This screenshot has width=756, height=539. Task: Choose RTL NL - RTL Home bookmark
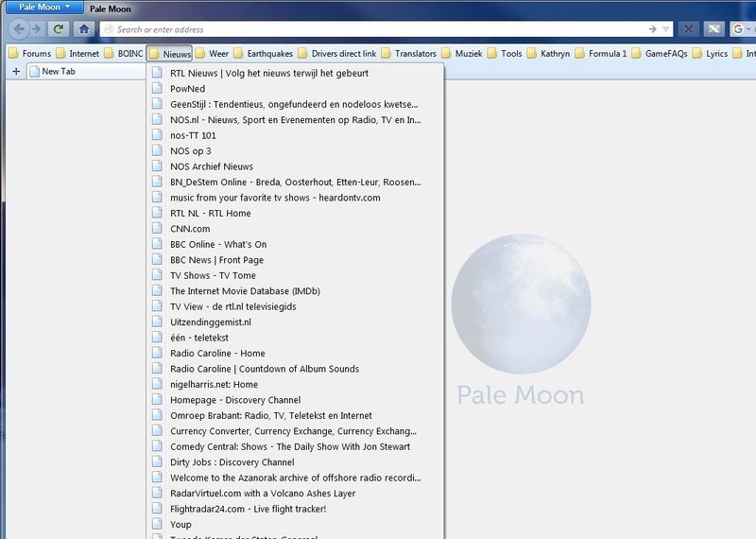(x=295, y=213)
